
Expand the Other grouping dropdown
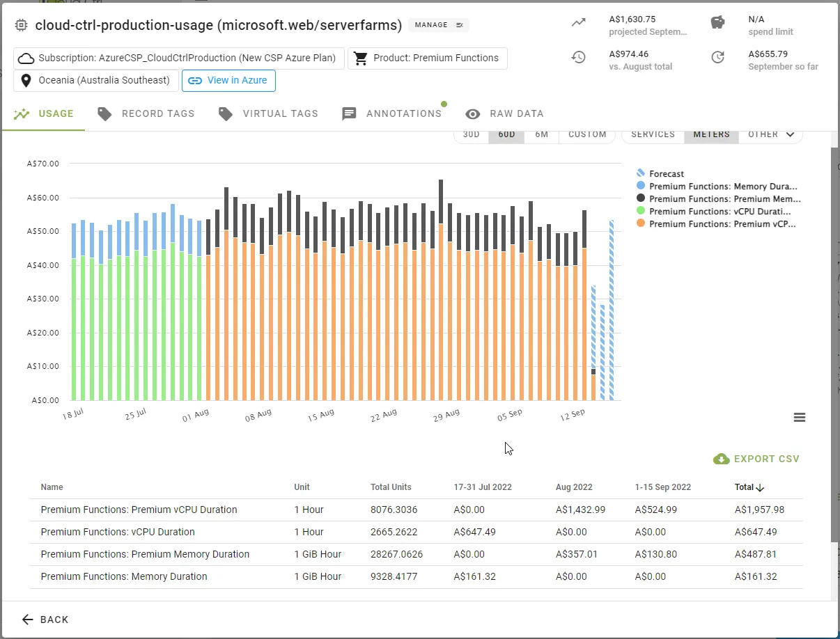click(771, 134)
